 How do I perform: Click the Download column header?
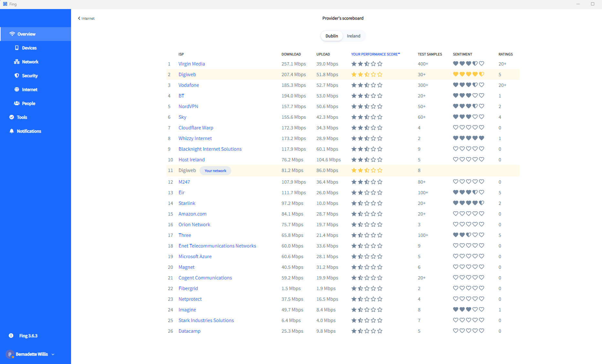pyautogui.click(x=291, y=54)
